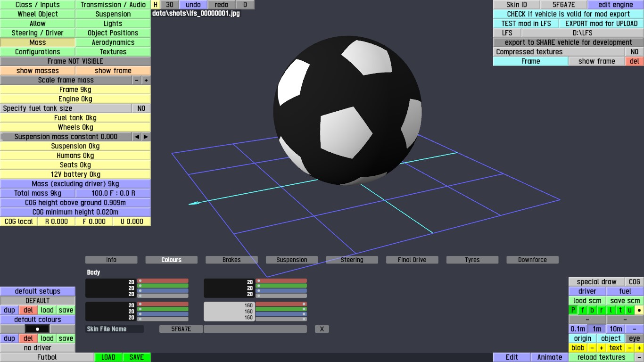This screenshot has width=644, height=362.
Task: Click the undo button
Action: (x=193, y=5)
